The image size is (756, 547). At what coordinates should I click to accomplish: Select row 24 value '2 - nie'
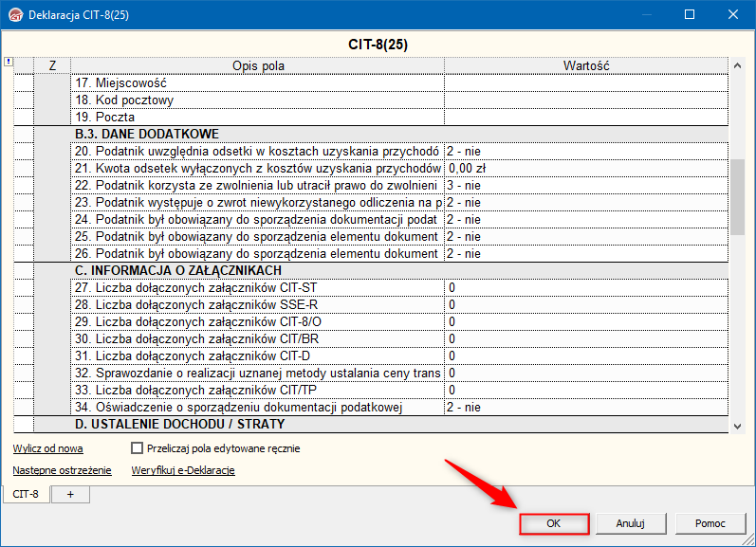click(x=586, y=219)
